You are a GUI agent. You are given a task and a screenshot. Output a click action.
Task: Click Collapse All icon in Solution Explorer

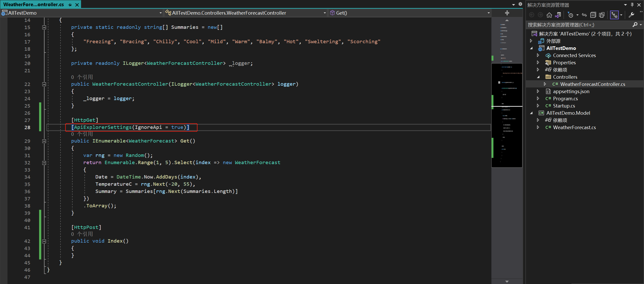pos(593,15)
